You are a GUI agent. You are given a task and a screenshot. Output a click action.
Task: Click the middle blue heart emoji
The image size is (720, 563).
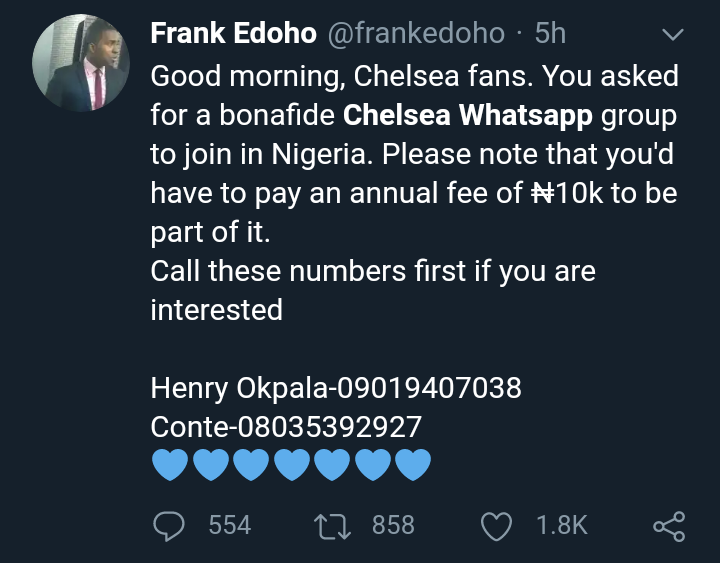click(290, 465)
